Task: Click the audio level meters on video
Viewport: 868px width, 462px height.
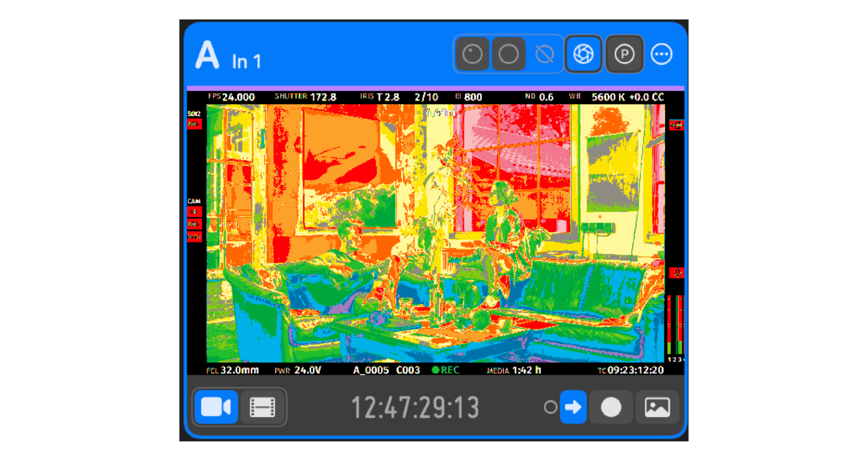Action: coord(675,324)
